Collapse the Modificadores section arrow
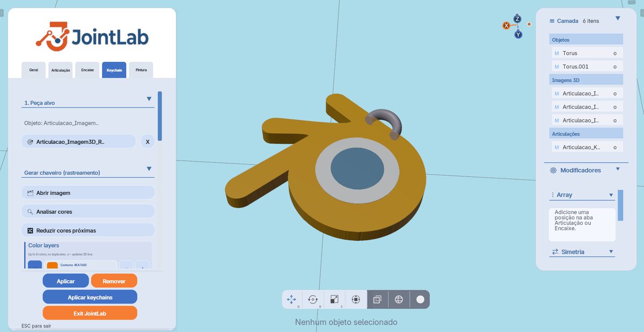This screenshot has width=644, height=332. (x=618, y=169)
